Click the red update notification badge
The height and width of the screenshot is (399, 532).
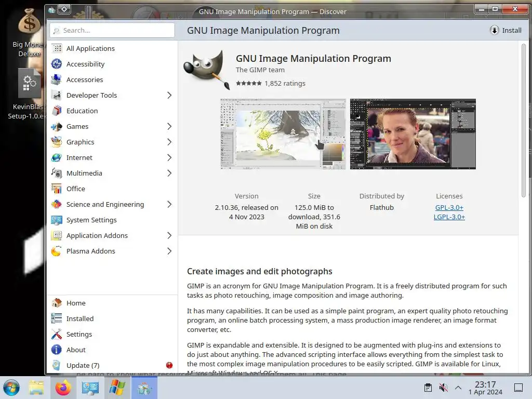pos(169,365)
